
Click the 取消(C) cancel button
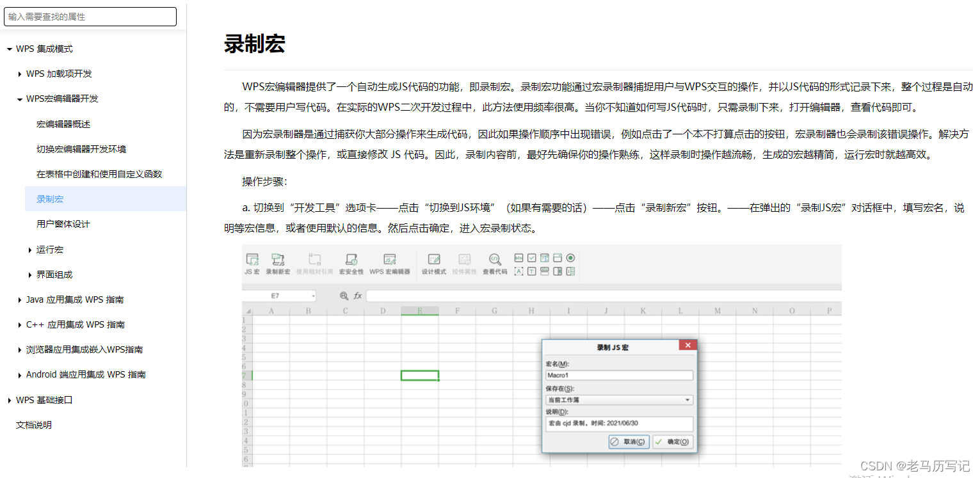pyautogui.click(x=629, y=442)
